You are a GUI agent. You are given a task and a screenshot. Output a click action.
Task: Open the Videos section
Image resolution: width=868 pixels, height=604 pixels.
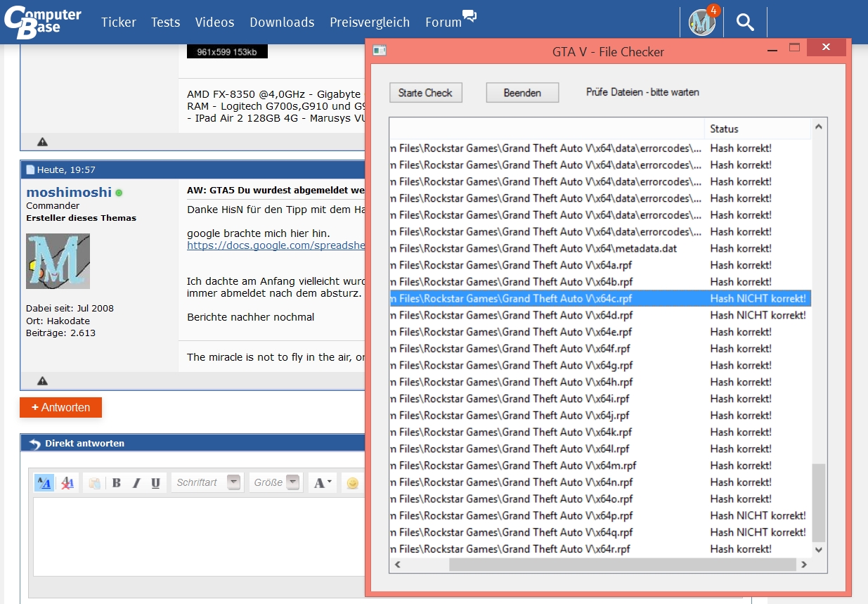(x=214, y=23)
